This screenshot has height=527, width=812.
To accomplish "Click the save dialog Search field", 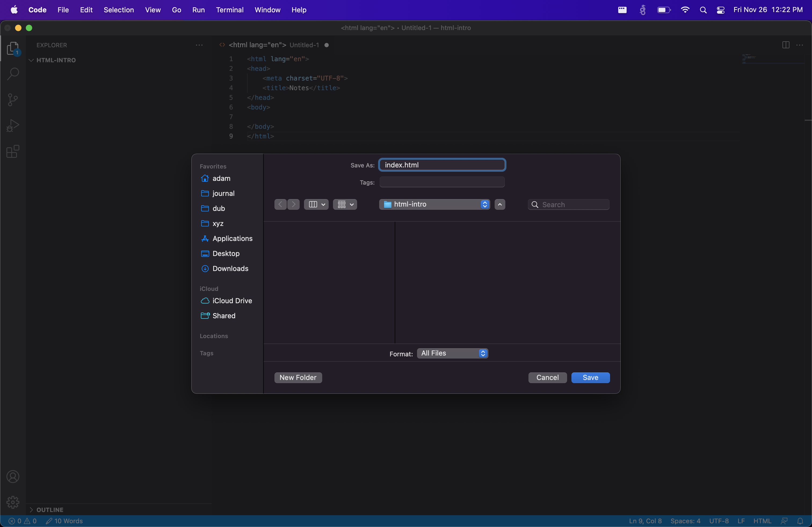I will [568, 204].
